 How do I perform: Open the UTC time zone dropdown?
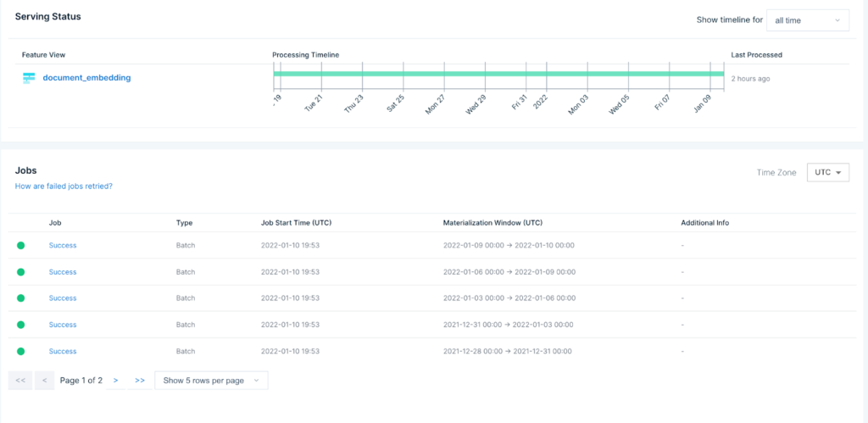(828, 173)
